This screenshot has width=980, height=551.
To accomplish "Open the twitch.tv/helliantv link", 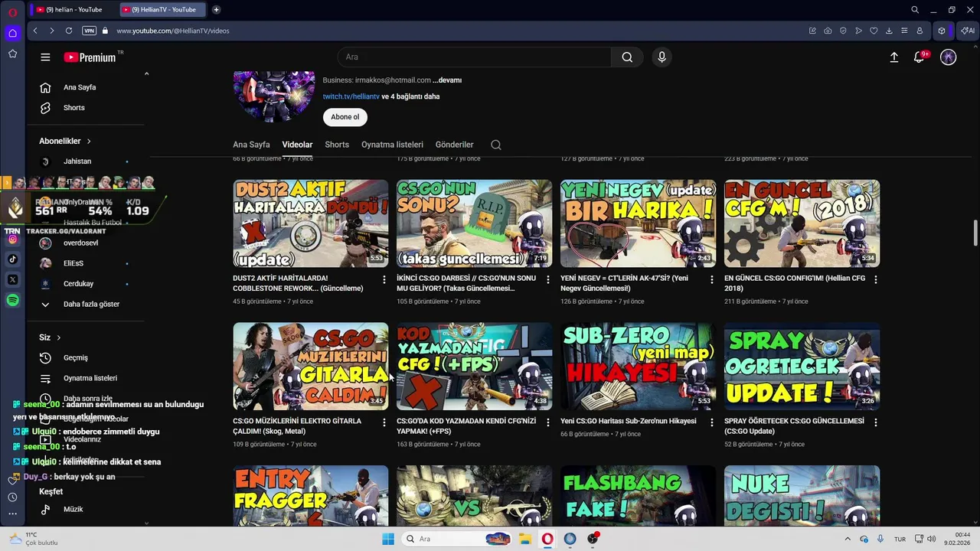I will pos(351,96).
